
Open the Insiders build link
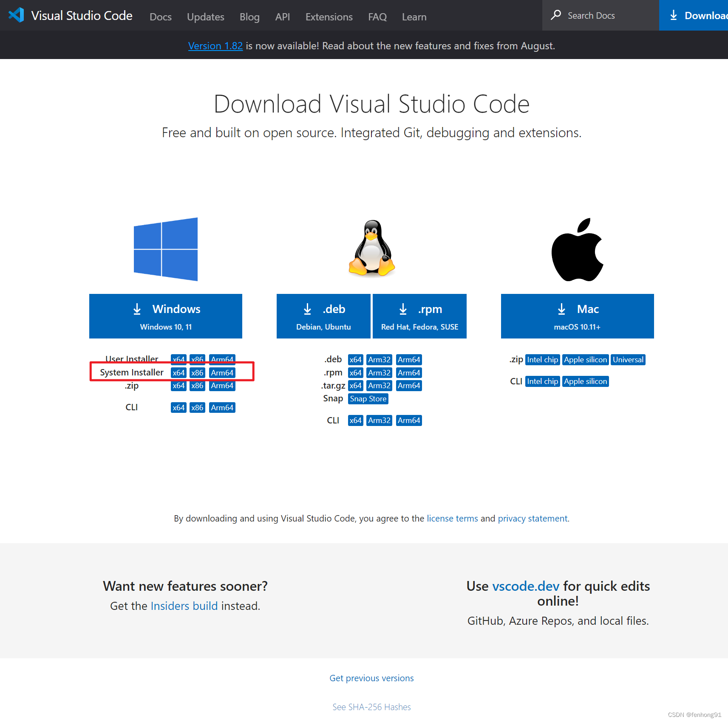pos(184,606)
